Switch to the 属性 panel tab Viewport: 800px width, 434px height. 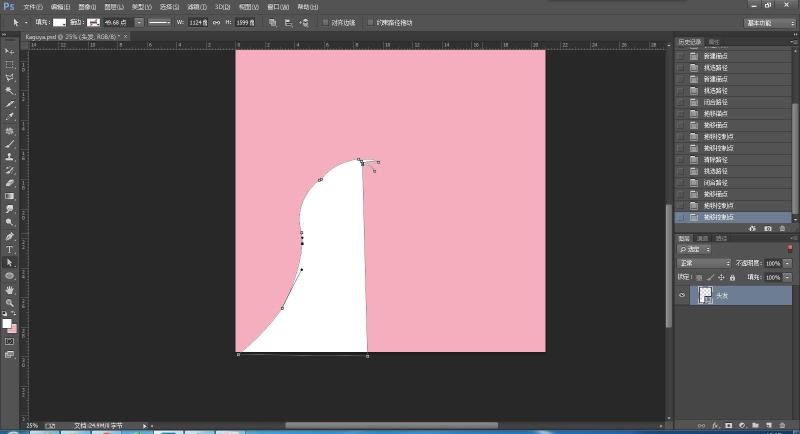pyautogui.click(x=714, y=42)
